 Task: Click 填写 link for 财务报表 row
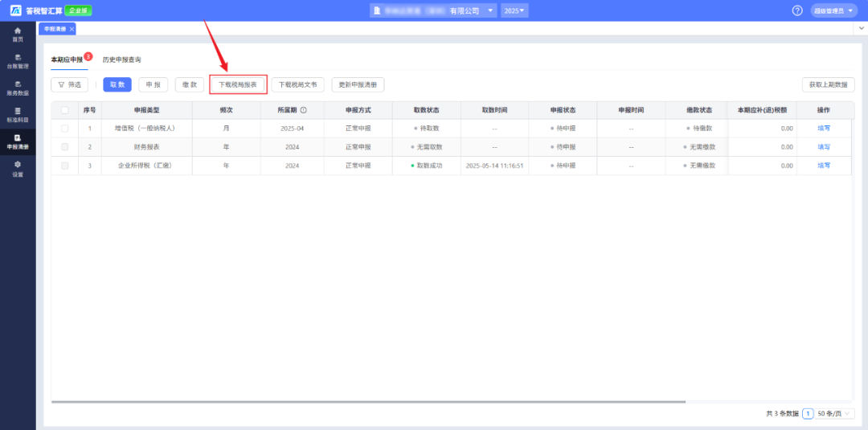point(824,147)
